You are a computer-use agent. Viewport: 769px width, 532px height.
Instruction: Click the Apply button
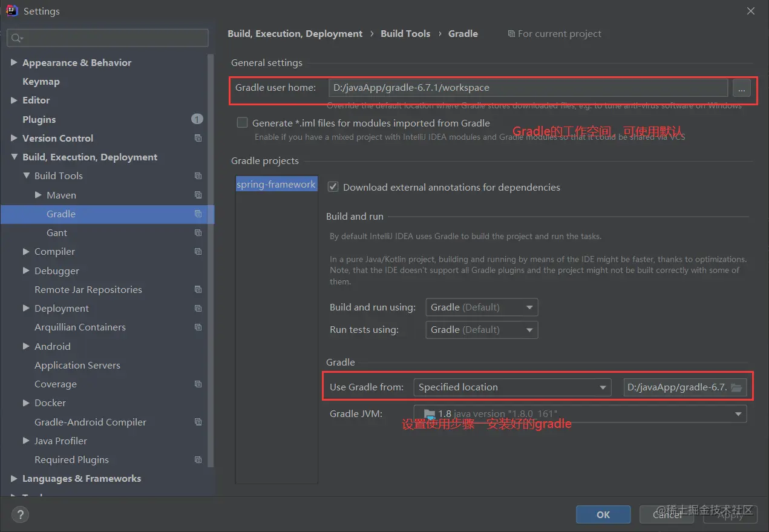click(730, 514)
